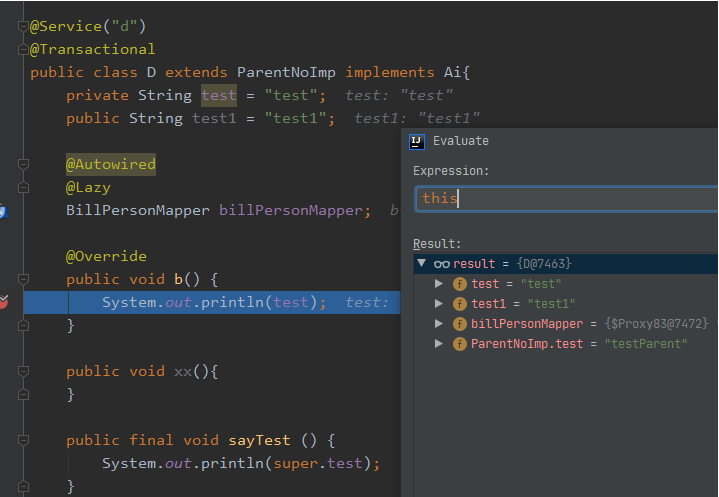Click the field icon next to test = "test"
The image size is (719, 497).
tap(460, 284)
